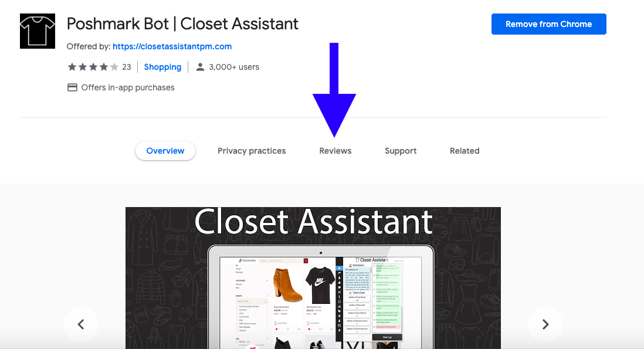Viewport: 644px width, 349px height.
Task: Click the red Poshmark search icon in preview
Action: pos(306,260)
